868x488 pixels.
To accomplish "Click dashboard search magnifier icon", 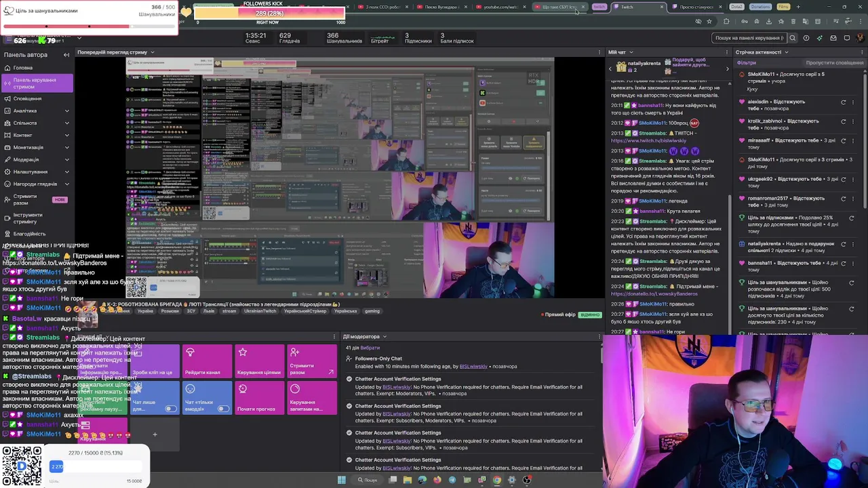I will point(792,38).
